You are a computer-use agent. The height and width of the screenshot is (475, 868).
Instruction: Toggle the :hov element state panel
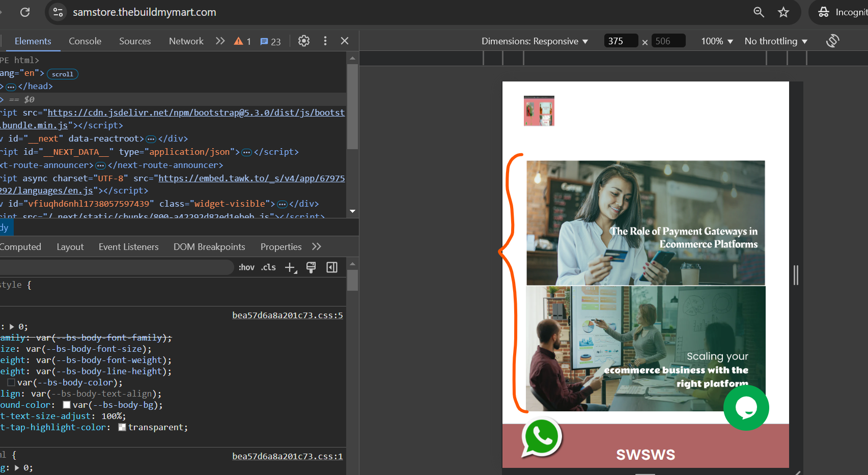point(246,267)
